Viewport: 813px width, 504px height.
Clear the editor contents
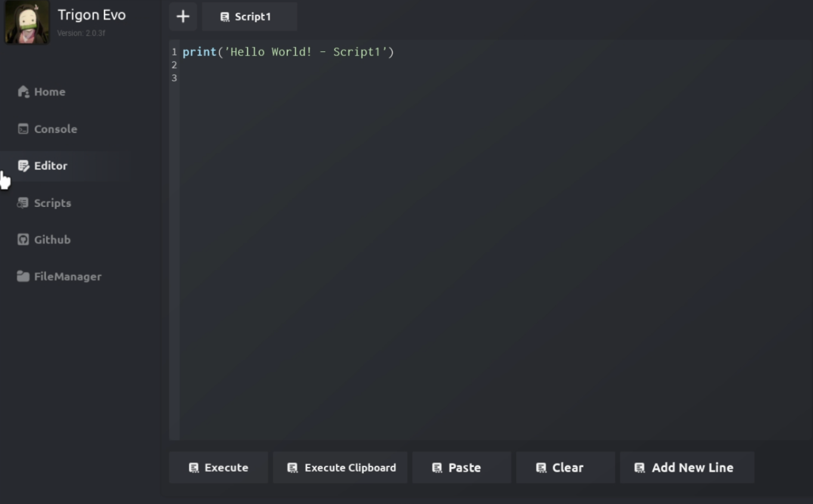565,468
